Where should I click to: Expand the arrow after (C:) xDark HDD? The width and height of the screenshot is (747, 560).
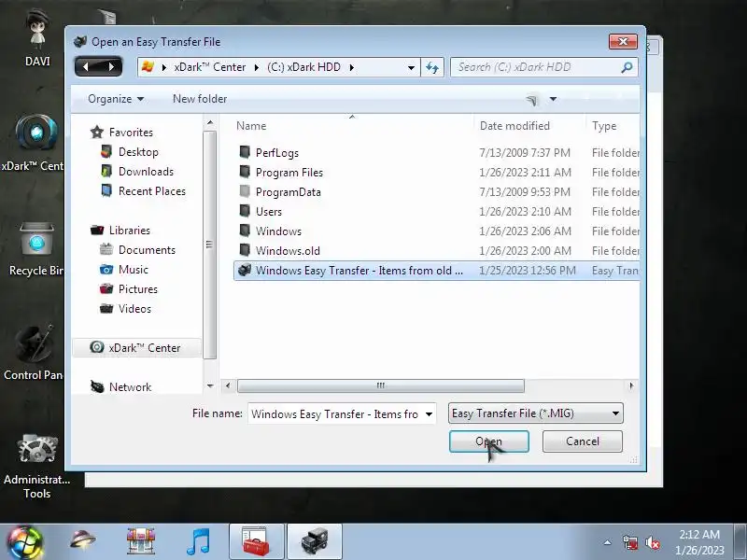(x=352, y=67)
